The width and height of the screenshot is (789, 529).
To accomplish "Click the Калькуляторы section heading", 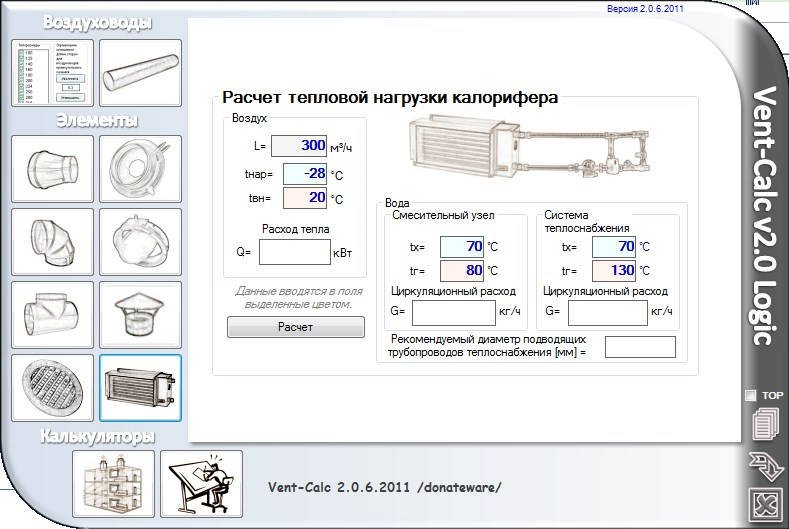I will point(97,437).
